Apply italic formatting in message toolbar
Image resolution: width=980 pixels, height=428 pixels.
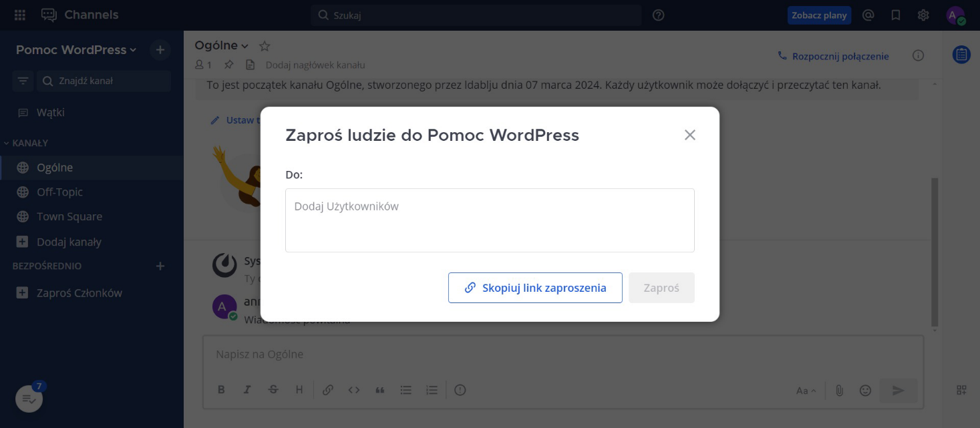(x=247, y=390)
